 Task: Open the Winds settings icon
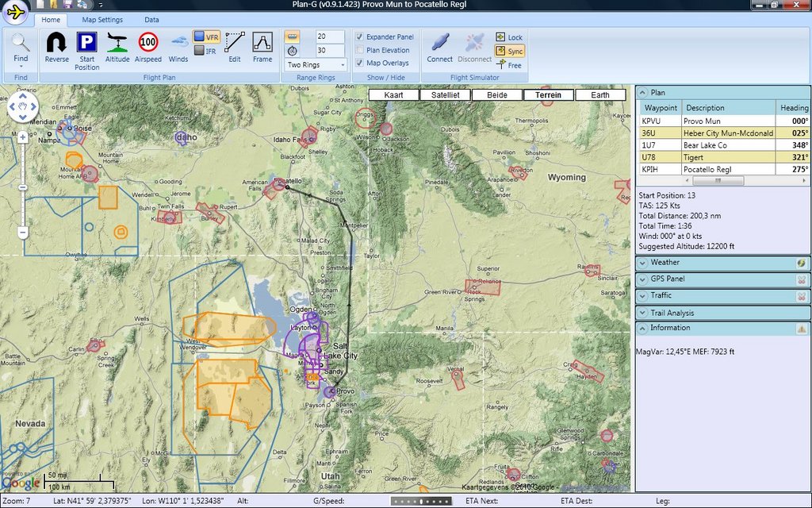point(178,44)
